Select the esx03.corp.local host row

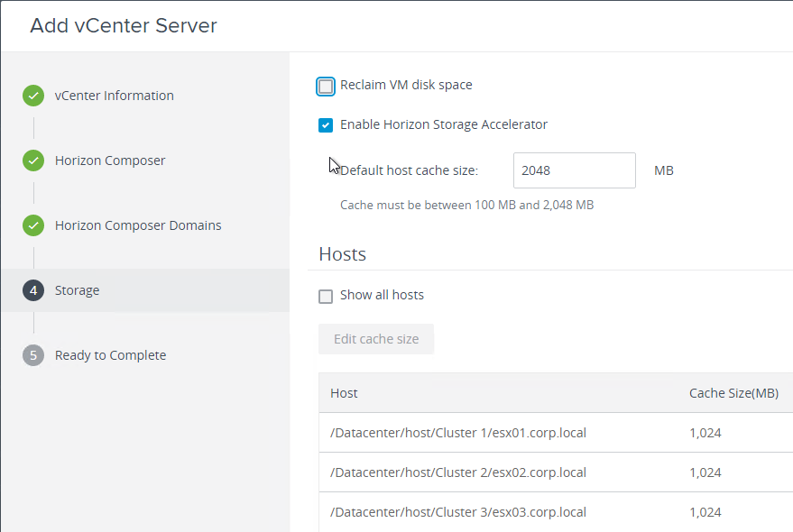pyautogui.click(x=556, y=512)
